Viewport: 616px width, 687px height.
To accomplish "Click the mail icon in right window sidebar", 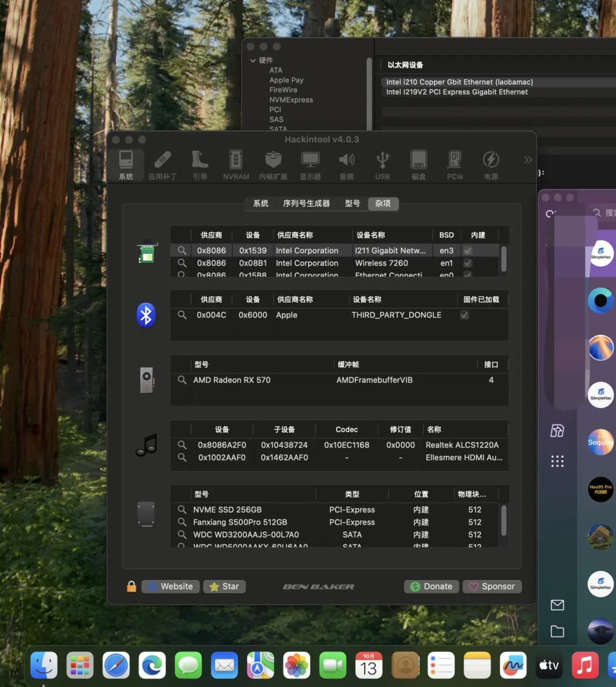I will [558, 605].
